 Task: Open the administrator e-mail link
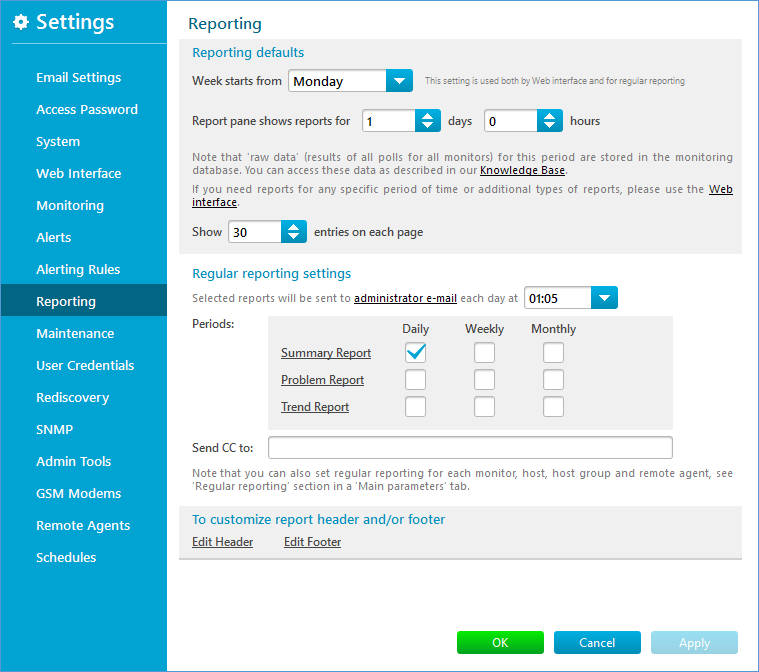405,298
